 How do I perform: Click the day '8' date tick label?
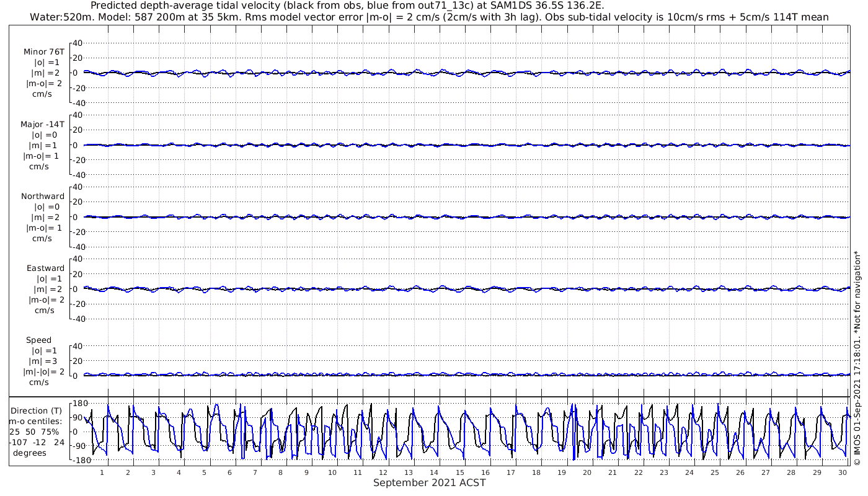click(281, 472)
